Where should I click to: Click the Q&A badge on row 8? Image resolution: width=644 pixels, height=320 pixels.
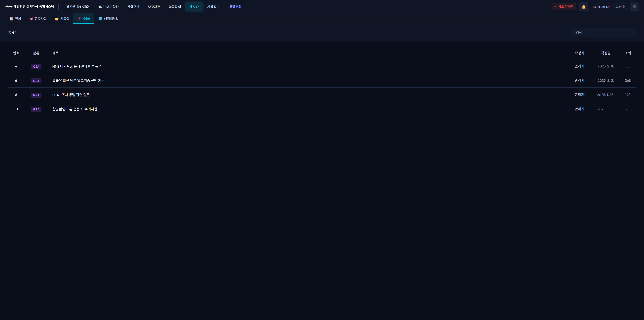click(x=36, y=95)
